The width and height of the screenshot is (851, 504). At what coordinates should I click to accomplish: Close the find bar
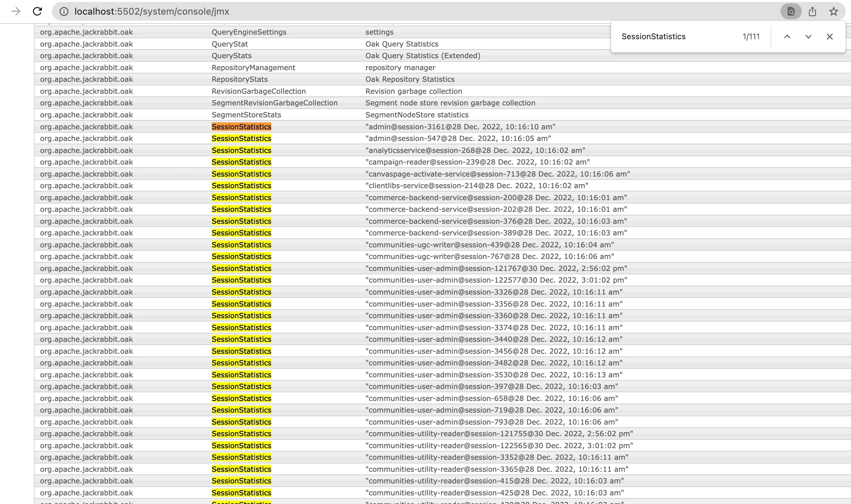829,37
